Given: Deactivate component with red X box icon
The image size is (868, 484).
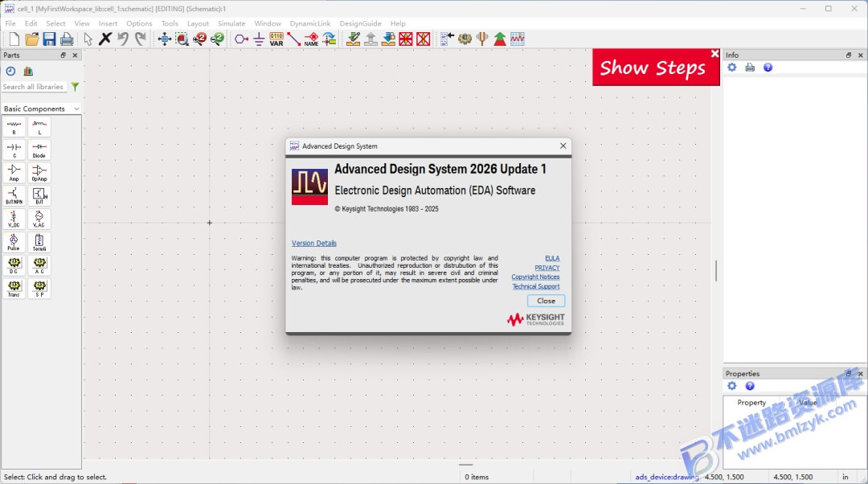Looking at the screenshot, I should tap(406, 39).
